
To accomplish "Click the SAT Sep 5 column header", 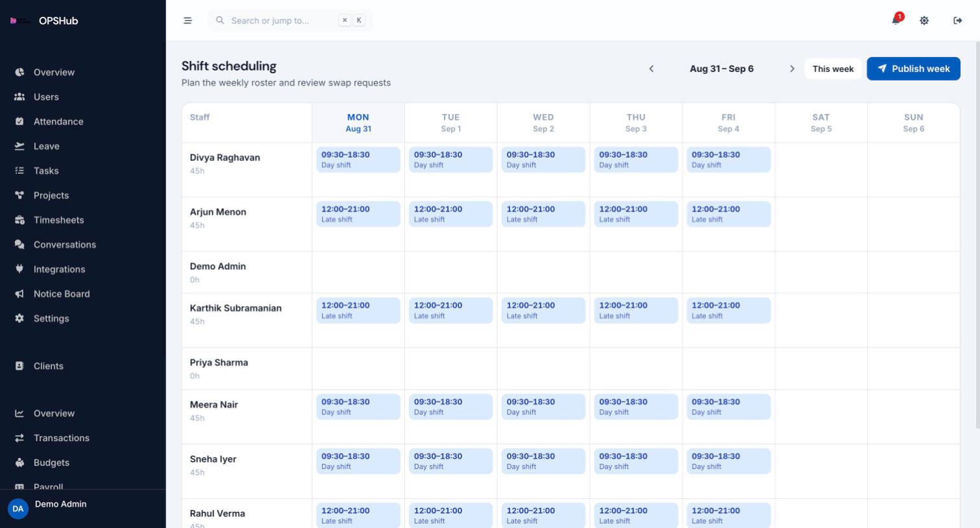I will (x=821, y=123).
